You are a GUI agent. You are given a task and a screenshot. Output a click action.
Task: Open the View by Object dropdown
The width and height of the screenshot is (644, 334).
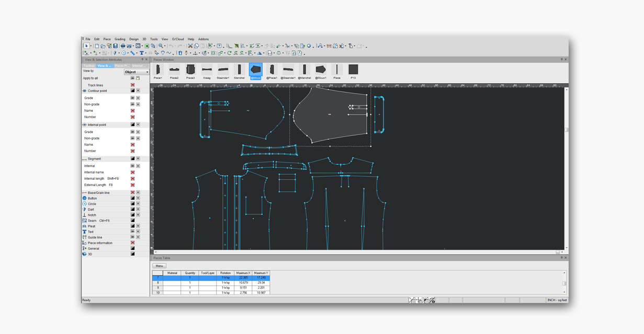pyautogui.click(x=137, y=72)
